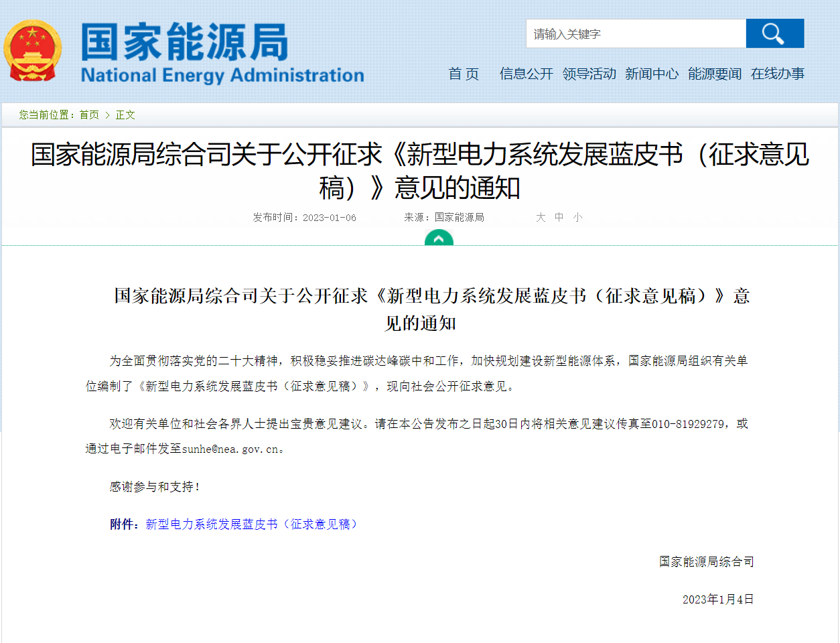Click the bold article heading in body
Screen dimensions: 840x643
pos(432,309)
